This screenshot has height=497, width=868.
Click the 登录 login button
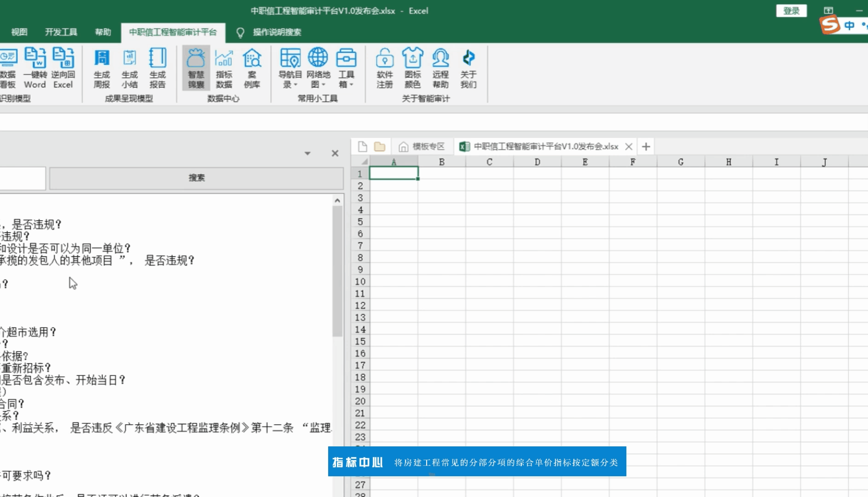792,11
